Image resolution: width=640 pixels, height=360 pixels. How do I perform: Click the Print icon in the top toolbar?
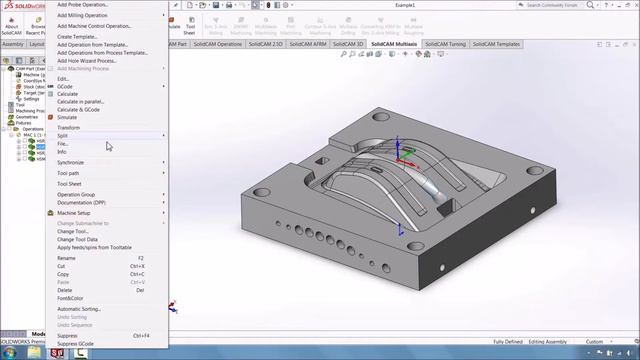229,5
